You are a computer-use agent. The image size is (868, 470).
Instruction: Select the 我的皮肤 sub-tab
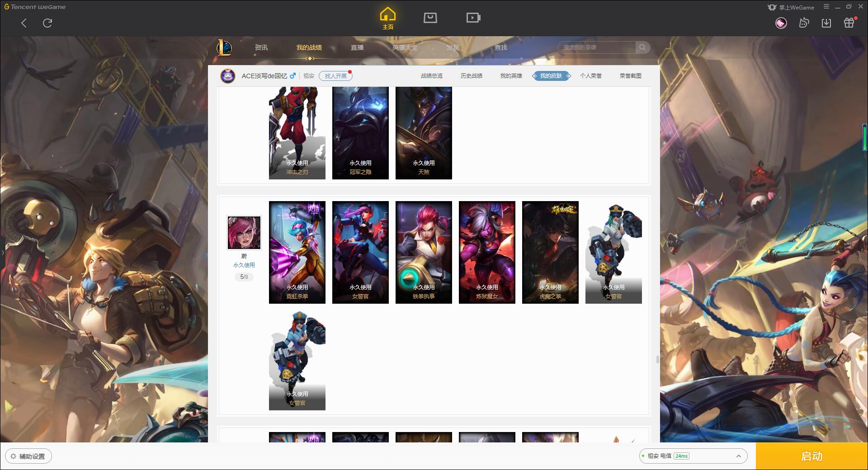click(551, 76)
